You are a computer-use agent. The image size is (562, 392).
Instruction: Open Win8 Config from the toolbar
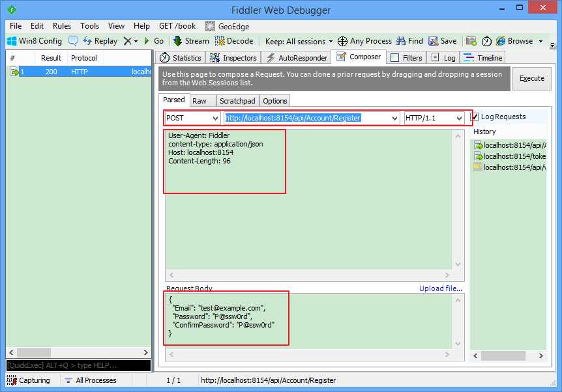pyautogui.click(x=35, y=41)
